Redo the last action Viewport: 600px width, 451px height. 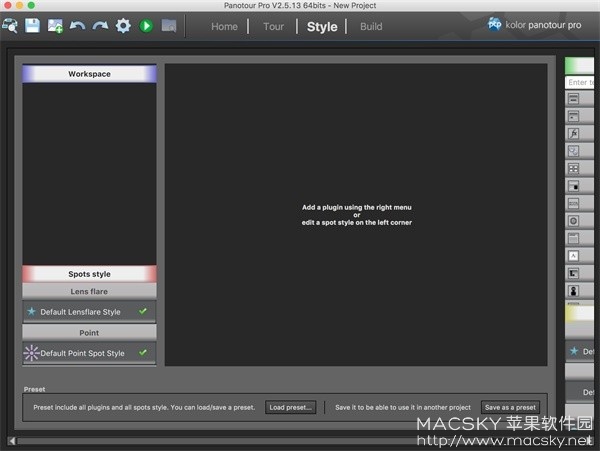[x=100, y=26]
